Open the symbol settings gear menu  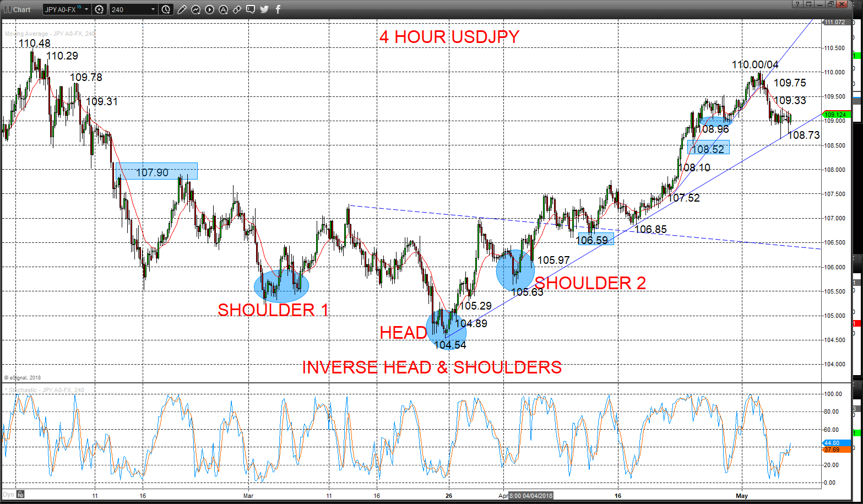pyautogui.click(x=99, y=9)
